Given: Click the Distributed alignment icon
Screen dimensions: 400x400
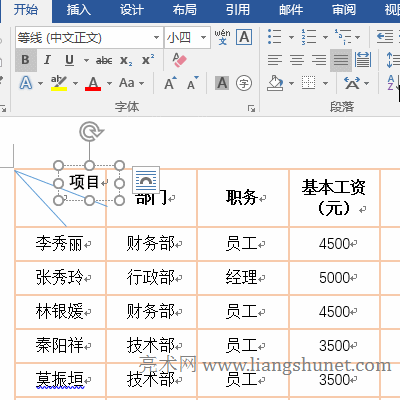Looking at the screenshot, I should 362,60.
